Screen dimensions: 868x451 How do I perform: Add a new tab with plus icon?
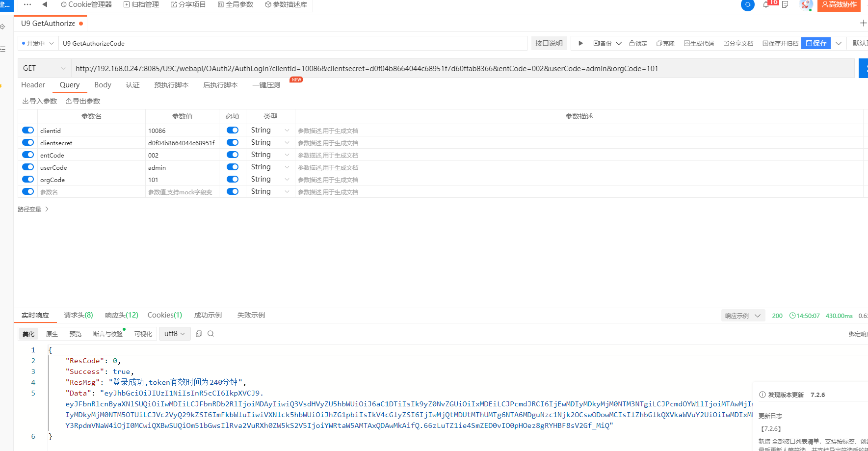(863, 23)
